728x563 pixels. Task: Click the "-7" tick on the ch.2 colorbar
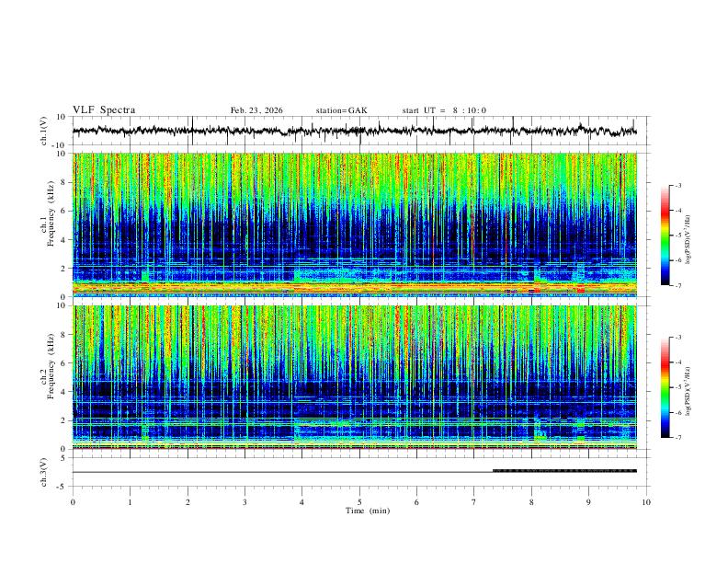pyautogui.click(x=677, y=438)
